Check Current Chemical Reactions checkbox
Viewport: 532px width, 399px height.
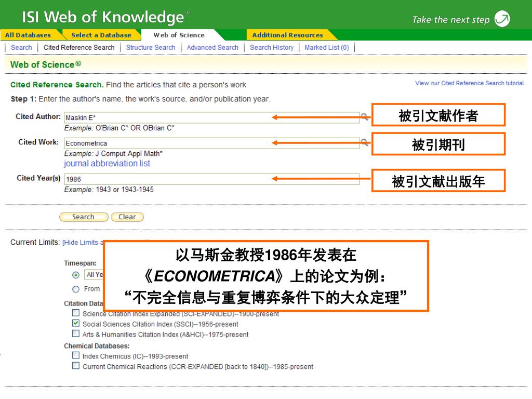76,366
